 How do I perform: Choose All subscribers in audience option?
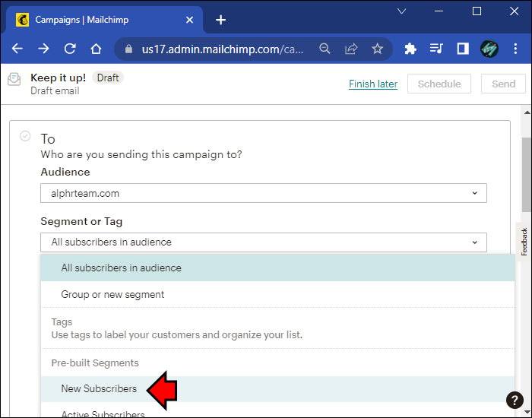coord(277,268)
